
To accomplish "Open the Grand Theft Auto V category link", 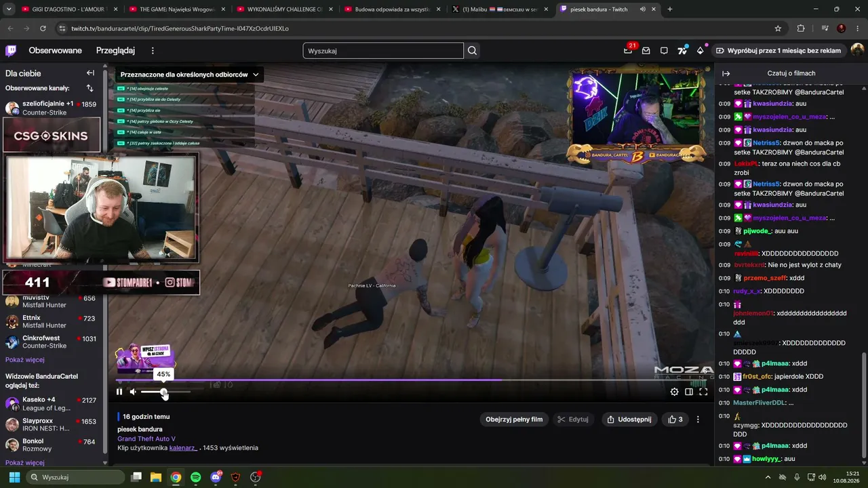I will point(146,439).
